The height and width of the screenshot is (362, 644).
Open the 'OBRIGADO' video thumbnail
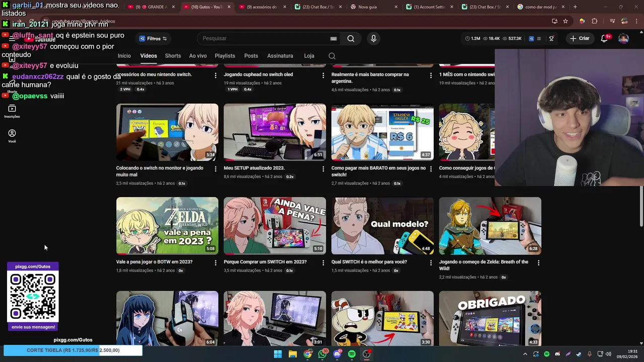pyautogui.click(x=490, y=318)
